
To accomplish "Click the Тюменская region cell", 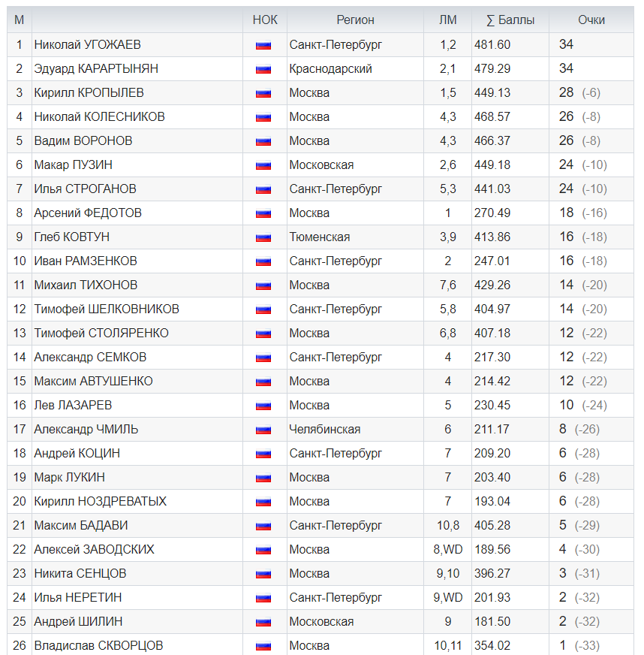I will [320, 237].
